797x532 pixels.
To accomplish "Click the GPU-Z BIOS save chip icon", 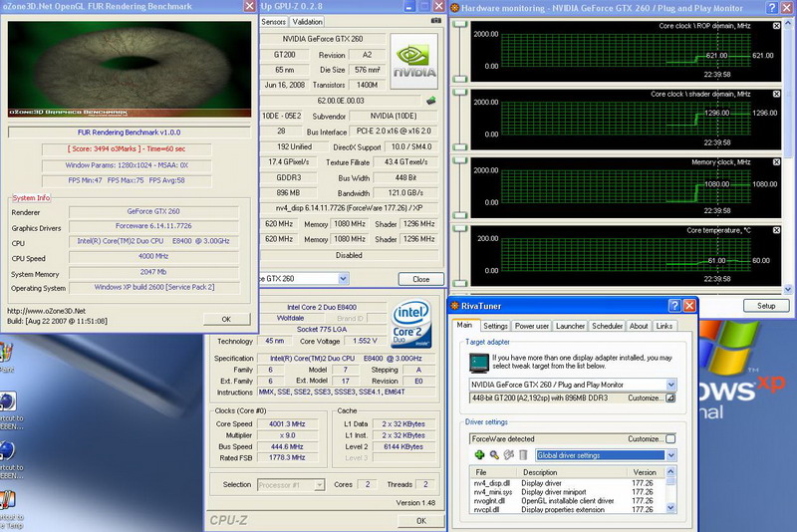I will tap(431, 101).
